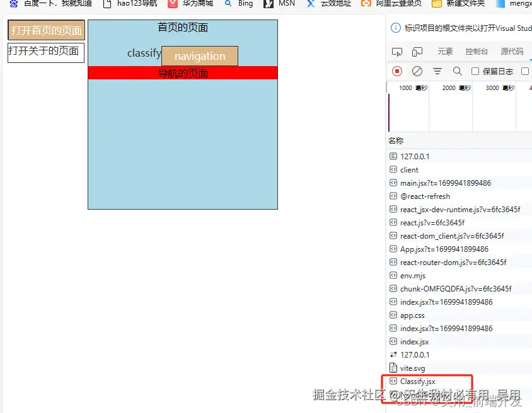Select App.jsx?t=1699941899486 request
The height and width of the screenshot is (413, 532).
coord(460,249)
